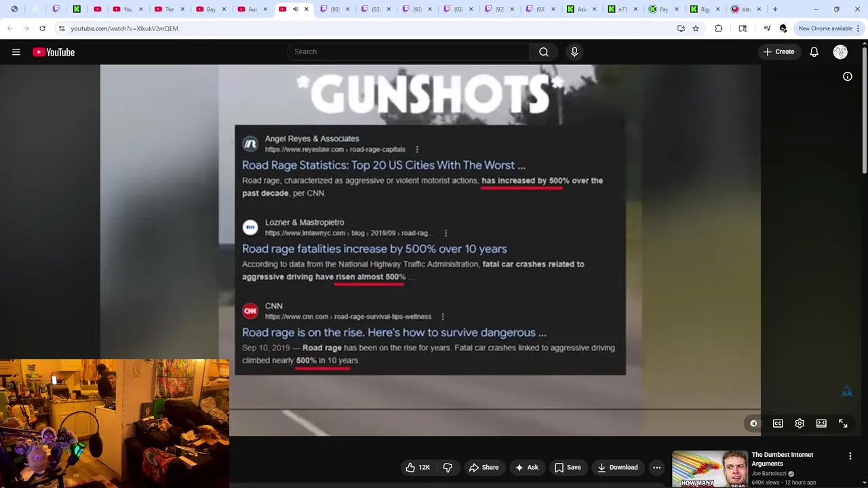
Task: Visit Joe Bartolozzi channel
Action: tap(769, 474)
